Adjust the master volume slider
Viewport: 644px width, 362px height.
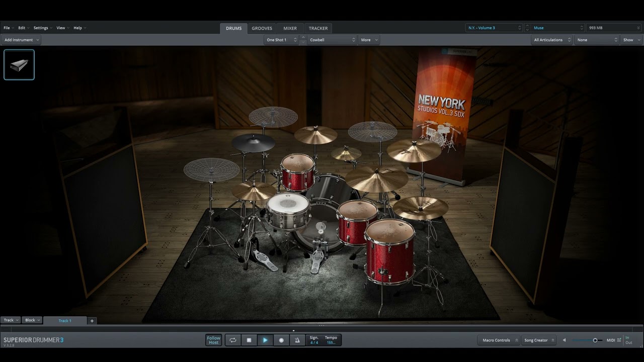pyautogui.click(x=587, y=340)
